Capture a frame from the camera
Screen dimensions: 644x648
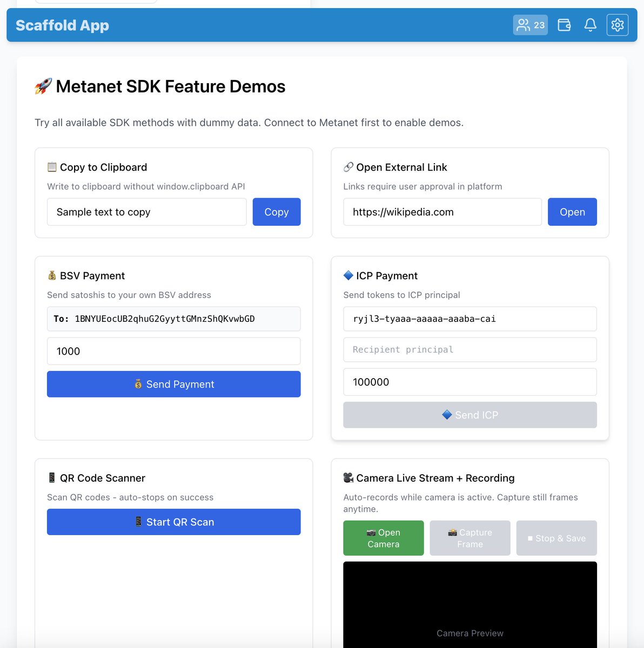click(469, 538)
